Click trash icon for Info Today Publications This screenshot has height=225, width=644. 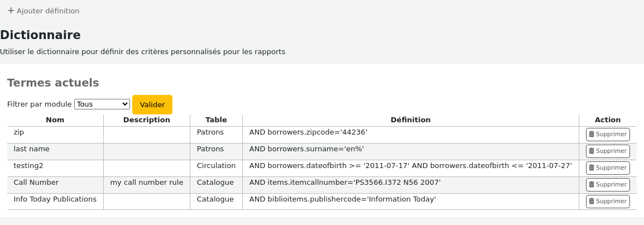click(x=592, y=202)
